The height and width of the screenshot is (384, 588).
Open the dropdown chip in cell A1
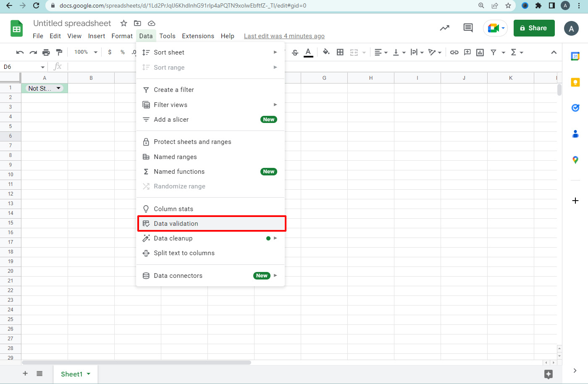pos(58,88)
